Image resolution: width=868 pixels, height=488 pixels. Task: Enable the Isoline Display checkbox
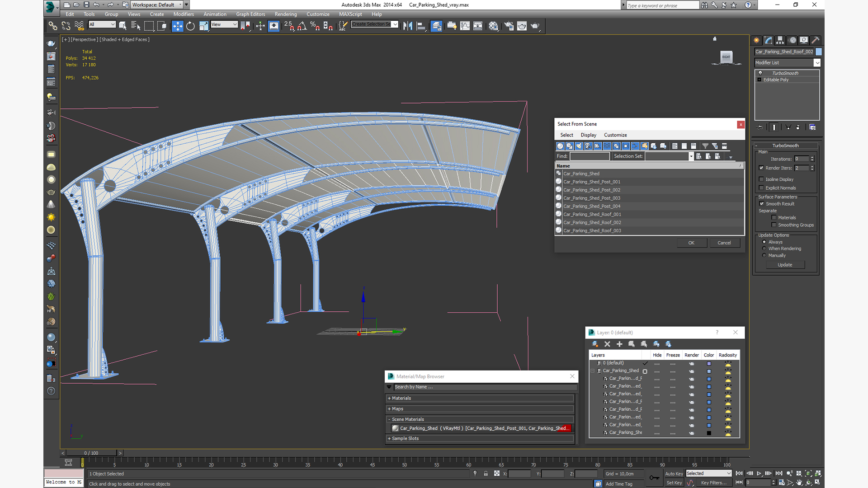point(761,179)
